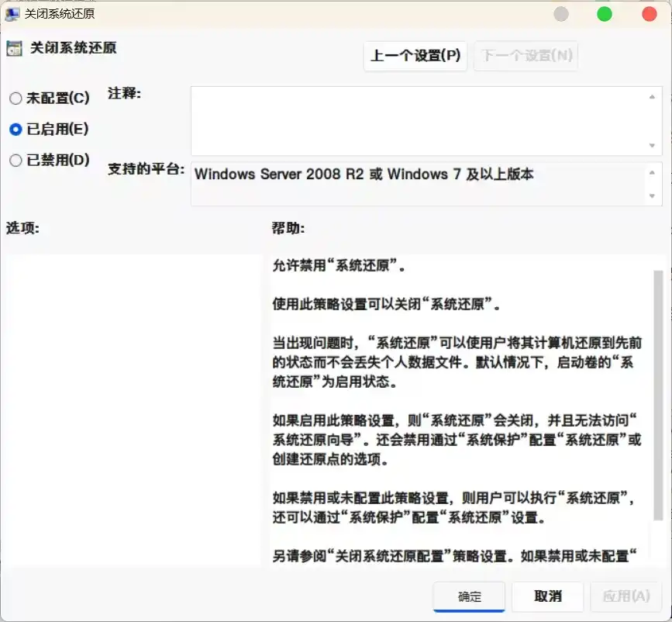The height and width of the screenshot is (622, 672).
Task: Click the up arrow of 帮助 pane scrollbar
Action: click(658, 262)
